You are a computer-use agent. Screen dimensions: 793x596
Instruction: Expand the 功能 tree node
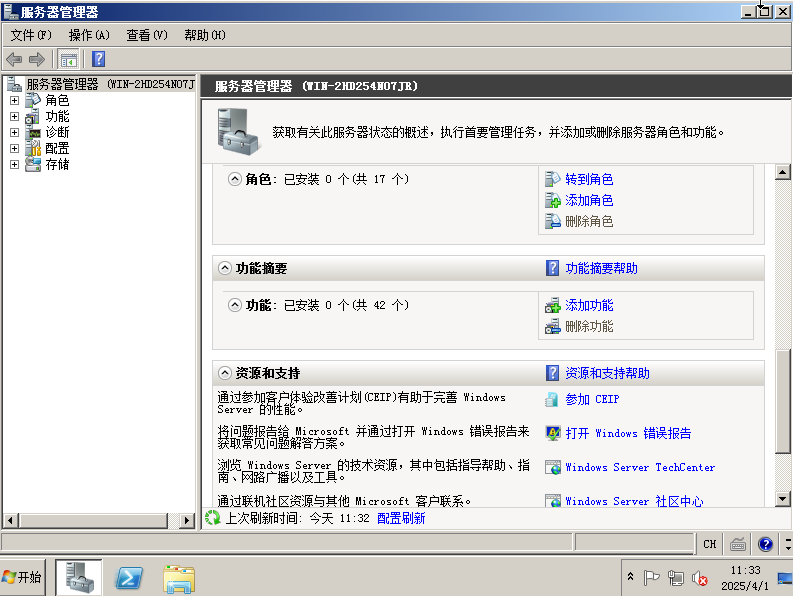pyautogui.click(x=15, y=116)
